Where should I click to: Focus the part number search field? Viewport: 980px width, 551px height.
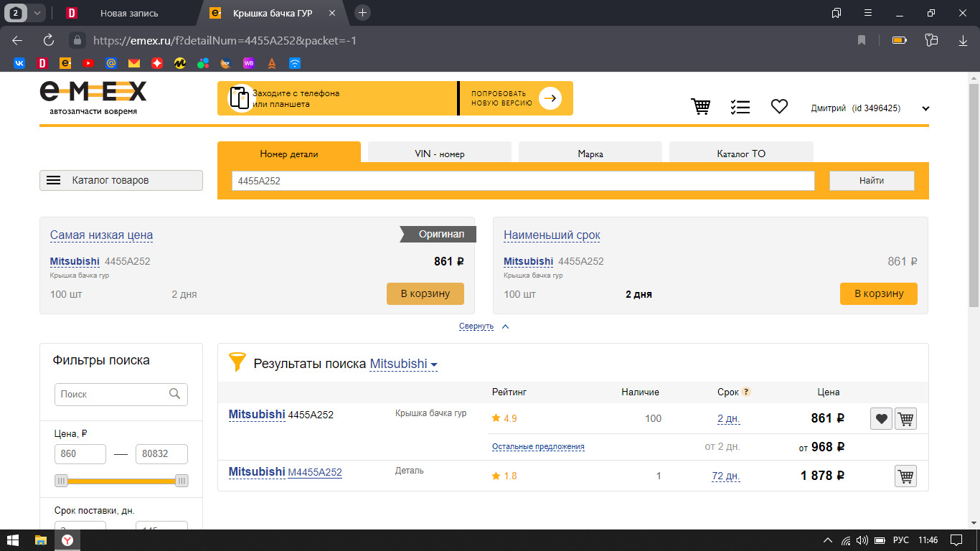pos(523,181)
